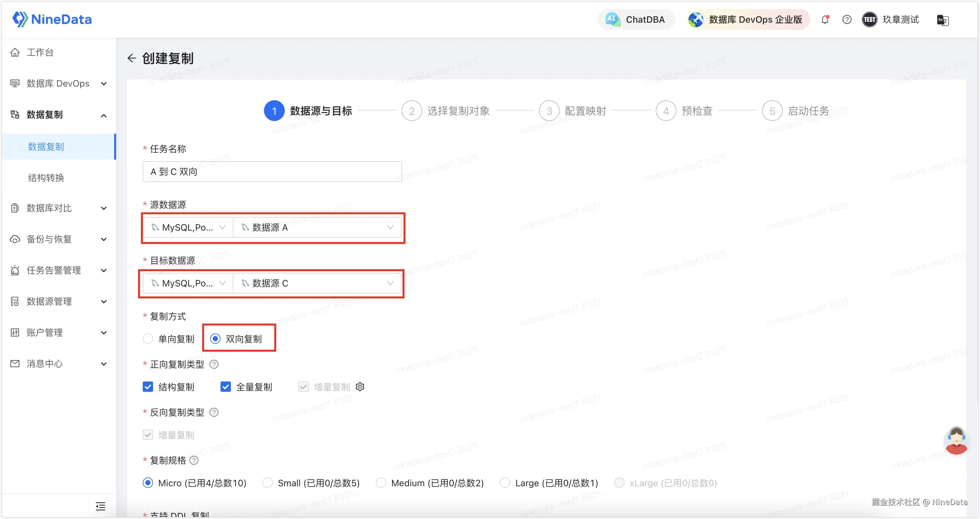Open 结构转换 in the sidebar
This screenshot has height=519, width=980.
(46, 178)
